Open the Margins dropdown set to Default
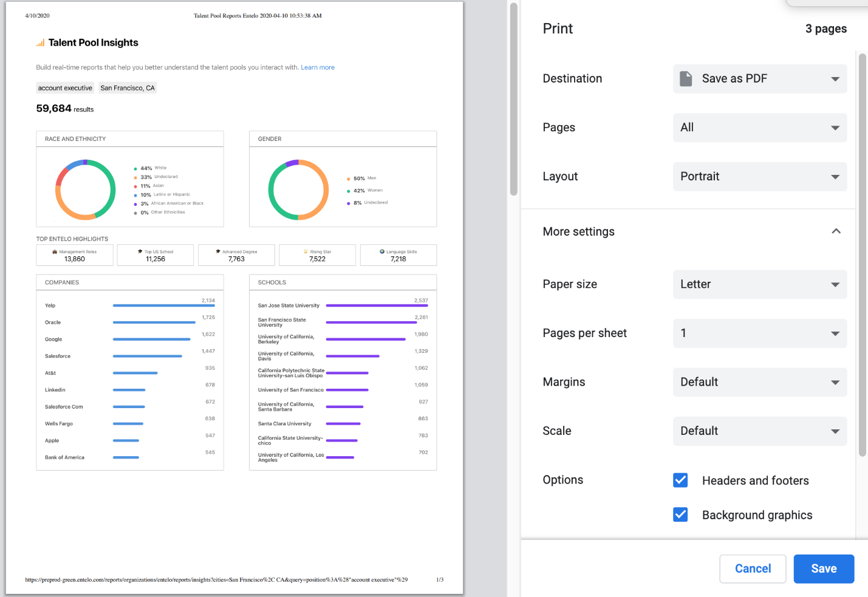Image resolution: width=868 pixels, height=597 pixels. click(x=760, y=382)
